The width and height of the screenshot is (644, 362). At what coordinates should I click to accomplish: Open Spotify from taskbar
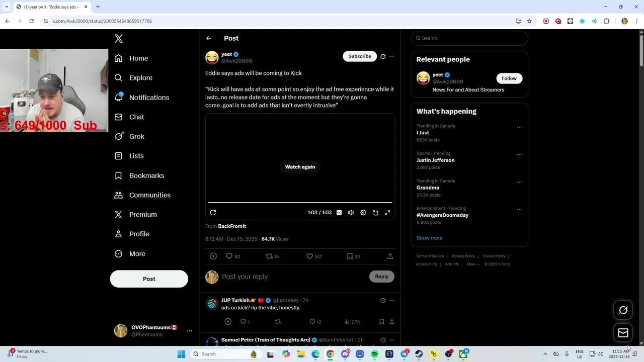[374, 354]
